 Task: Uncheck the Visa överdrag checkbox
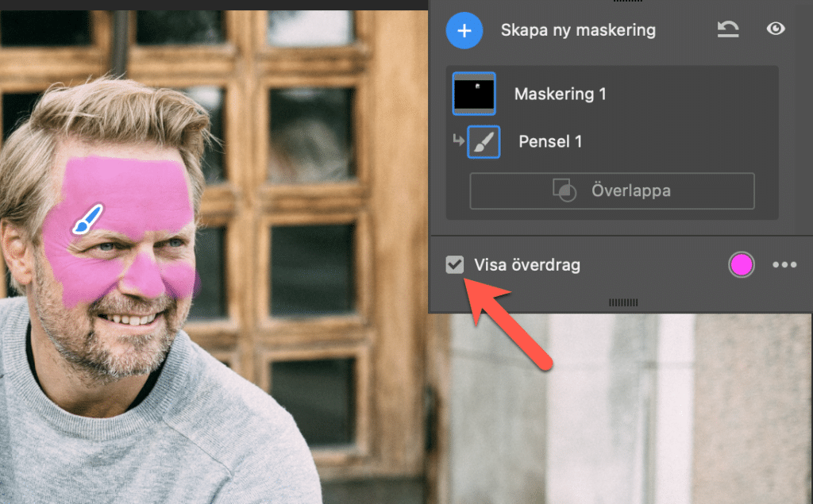click(454, 265)
